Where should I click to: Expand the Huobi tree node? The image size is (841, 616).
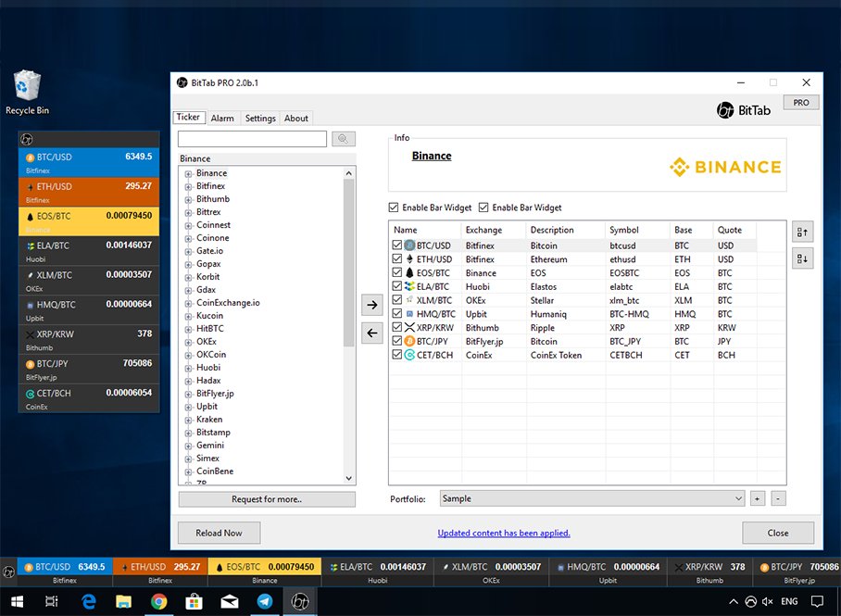coord(188,368)
